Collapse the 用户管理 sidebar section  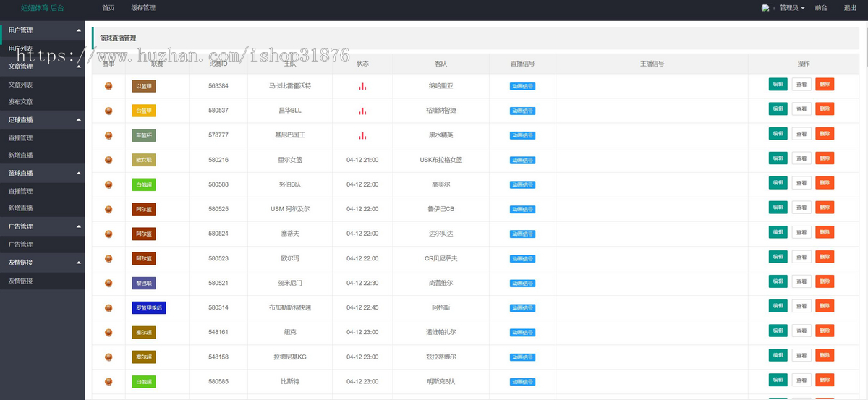click(x=43, y=30)
